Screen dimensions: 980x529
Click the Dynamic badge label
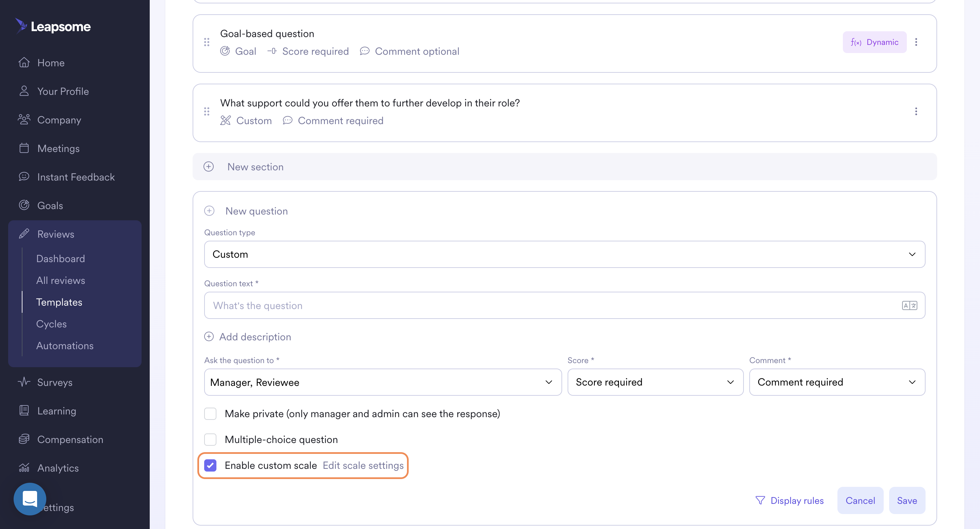point(882,42)
